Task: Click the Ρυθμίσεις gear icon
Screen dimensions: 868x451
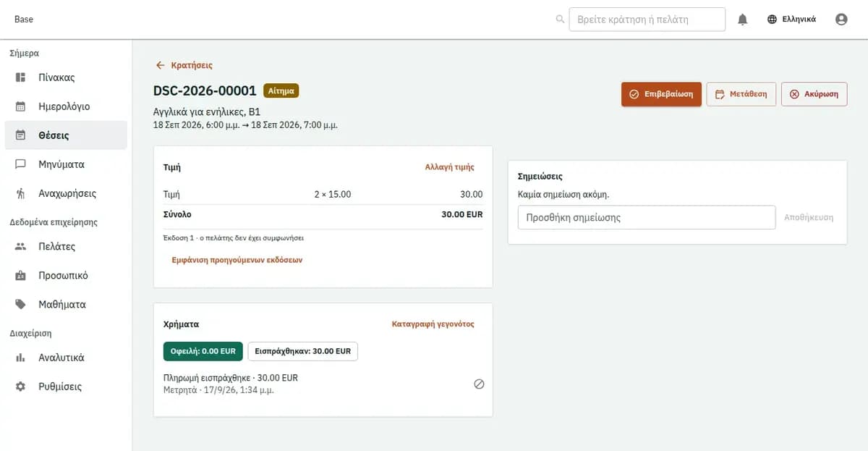Action: (21, 387)
